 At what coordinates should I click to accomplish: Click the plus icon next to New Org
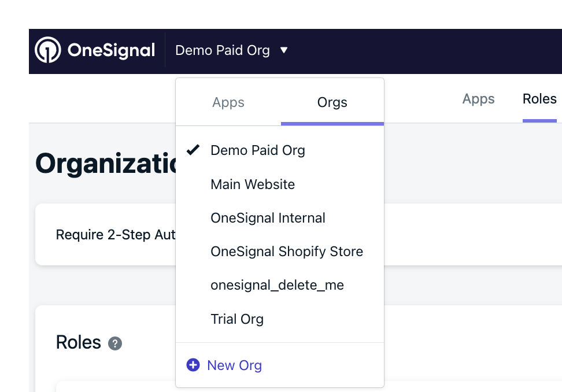point(193,365)
